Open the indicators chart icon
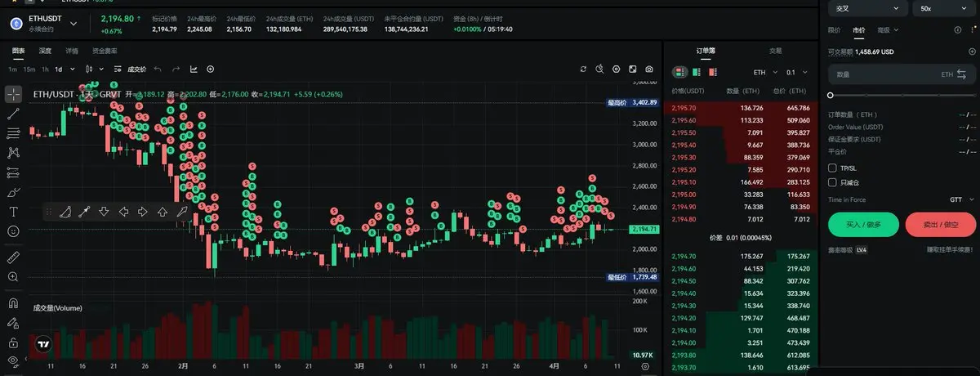The image size is (980, 376). [x=194, y=69]
